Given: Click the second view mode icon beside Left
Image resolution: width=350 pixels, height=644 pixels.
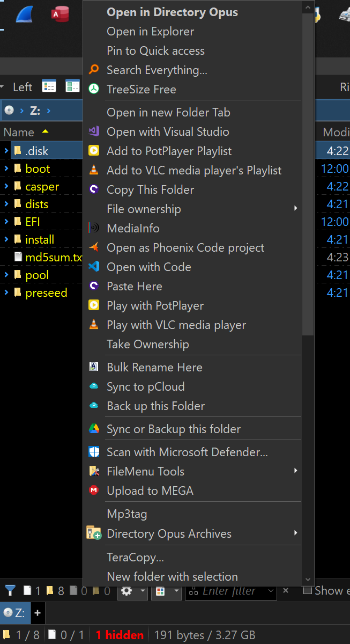Looking at the screenshot, I should (x=72, y=86).
